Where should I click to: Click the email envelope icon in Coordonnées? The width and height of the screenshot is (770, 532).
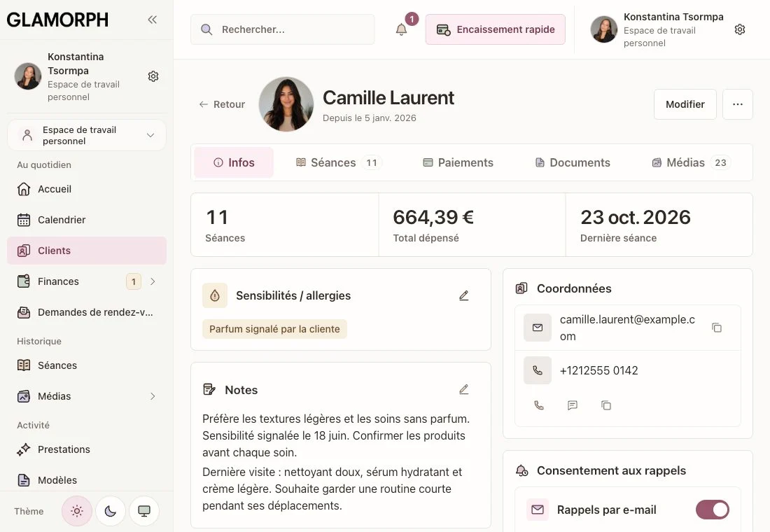tap(538, 328)
